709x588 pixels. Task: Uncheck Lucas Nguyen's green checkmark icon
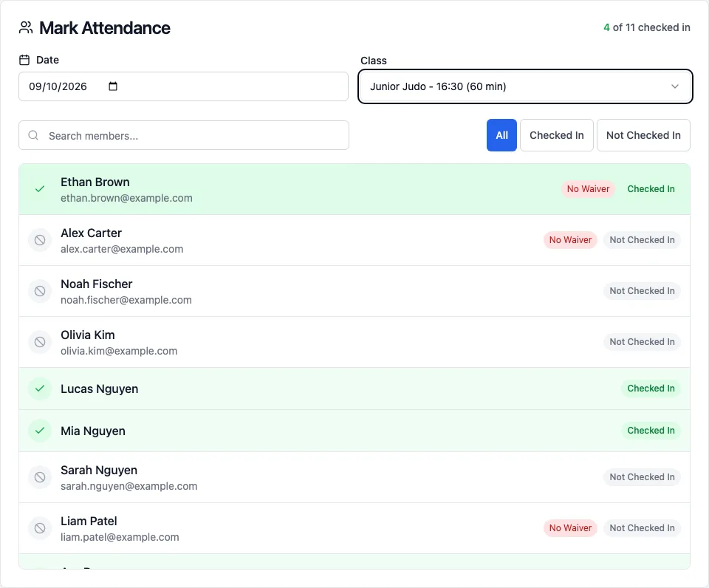tap(40, 389)
